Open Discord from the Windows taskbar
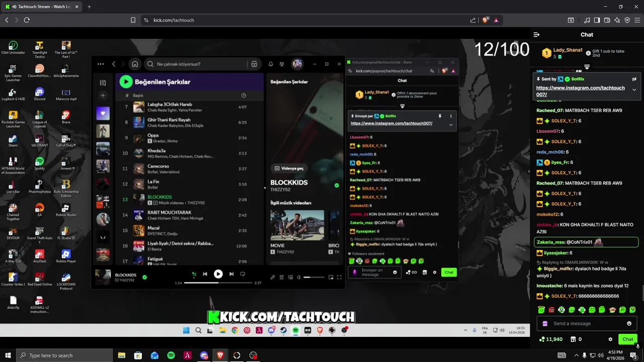 pyautogui.click(x=204, y=355)
